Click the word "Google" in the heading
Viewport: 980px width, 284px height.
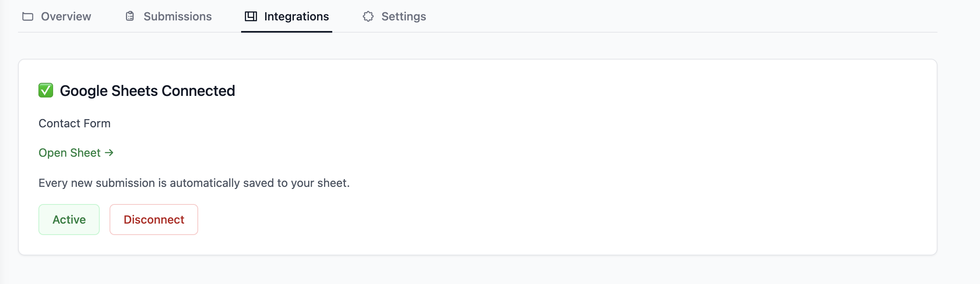84,91
